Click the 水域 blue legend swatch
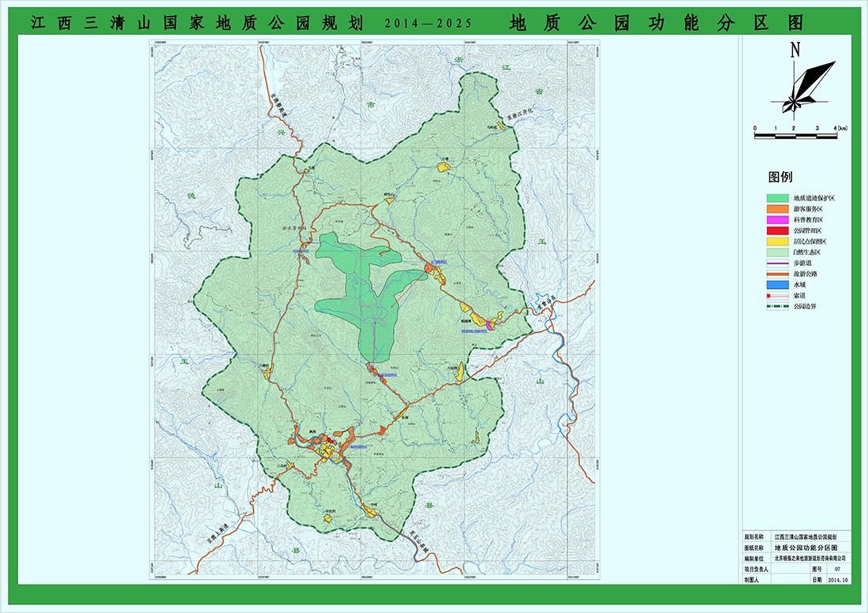 click(779, 284)
